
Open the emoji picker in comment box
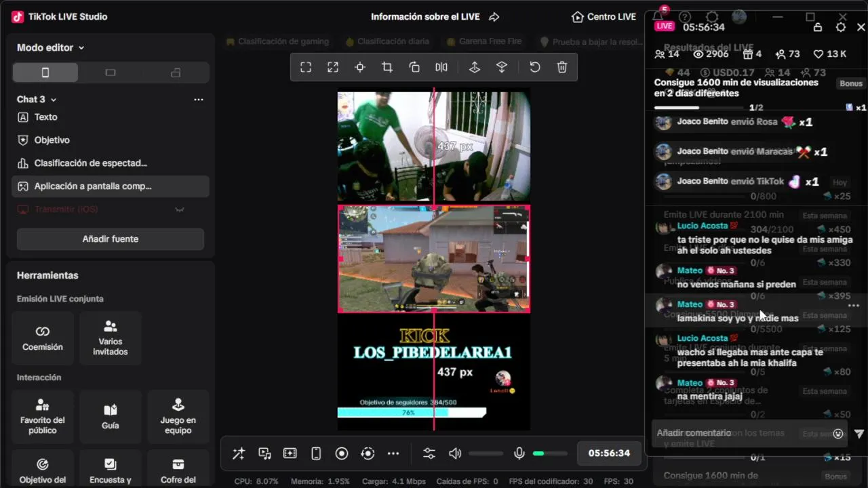[x=838, y=433]
